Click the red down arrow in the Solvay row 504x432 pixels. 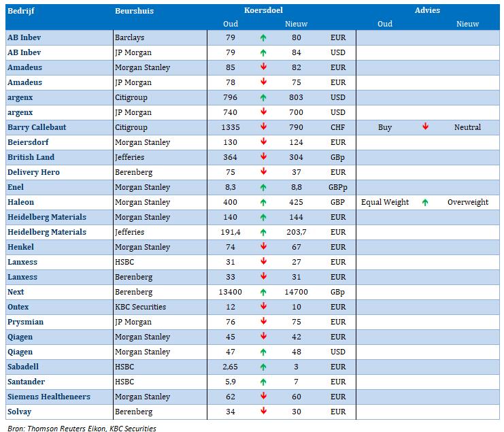[263, 412]
